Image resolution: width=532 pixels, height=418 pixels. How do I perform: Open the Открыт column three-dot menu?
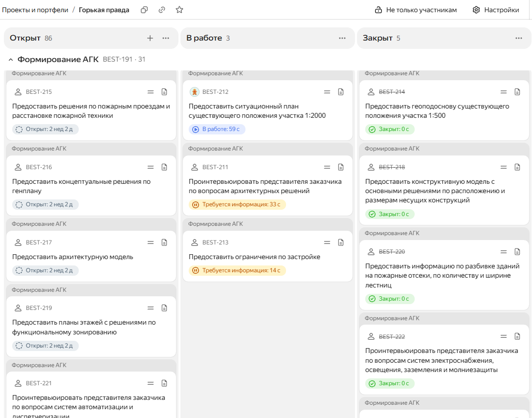[x=166, y=38]
